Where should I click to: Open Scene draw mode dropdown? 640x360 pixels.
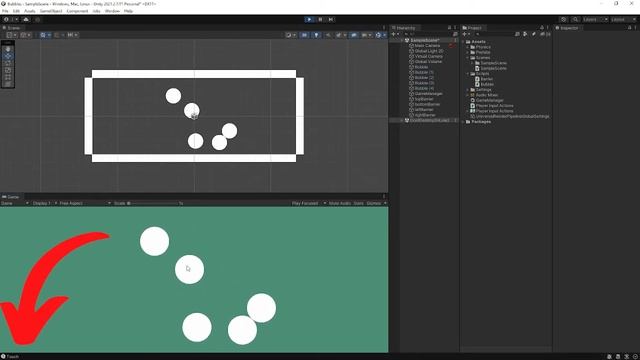[291, 35]
